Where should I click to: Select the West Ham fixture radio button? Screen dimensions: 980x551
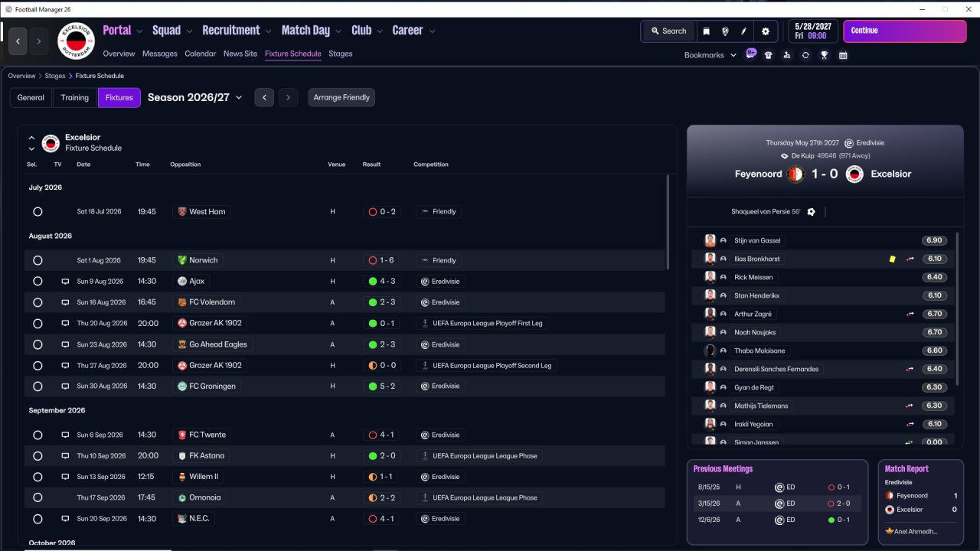click(38, 212)
